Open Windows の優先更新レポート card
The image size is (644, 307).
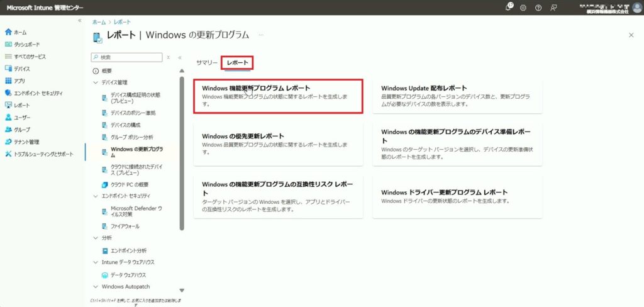click(278, 144)
